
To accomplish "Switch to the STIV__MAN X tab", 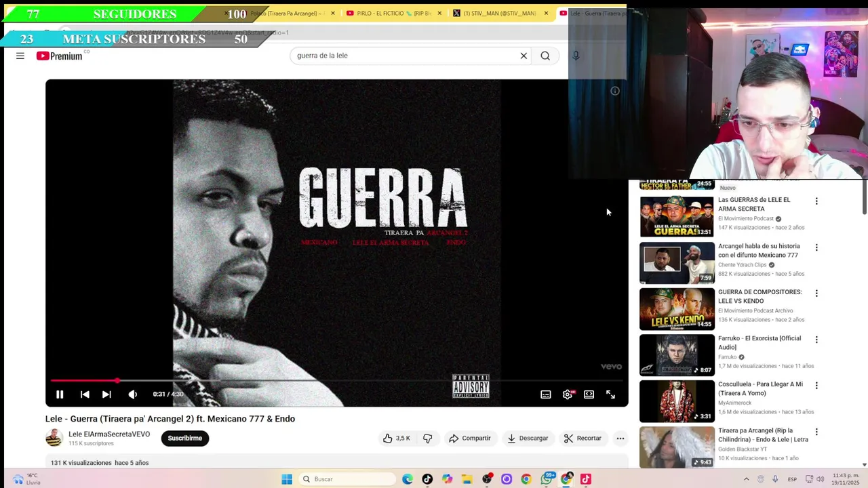I will [500, 13].
